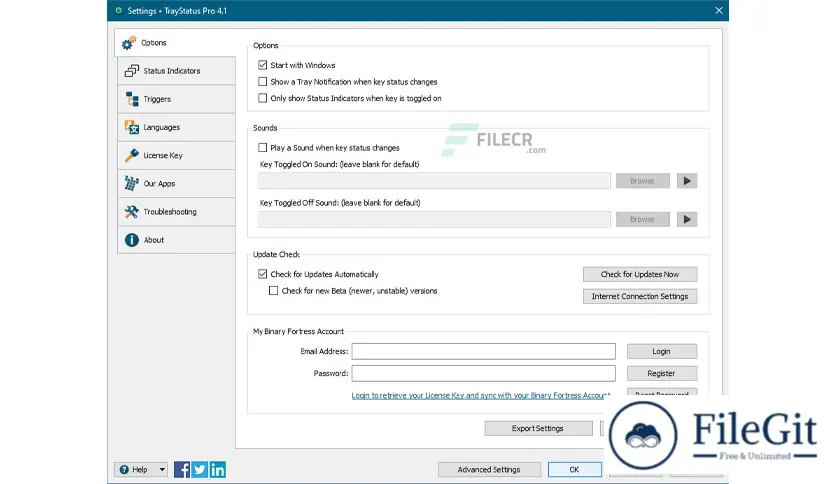The image size is (836, 484).
Task: Enable Show a Tray Notification checkbox
Action: pyautogui.click(x=262, y=82)
